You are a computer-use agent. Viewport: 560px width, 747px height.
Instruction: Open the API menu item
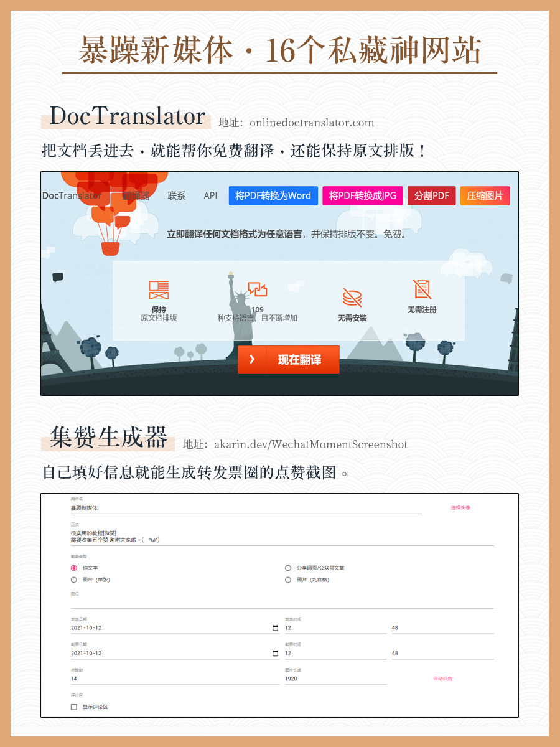click(x=210, y=195)
